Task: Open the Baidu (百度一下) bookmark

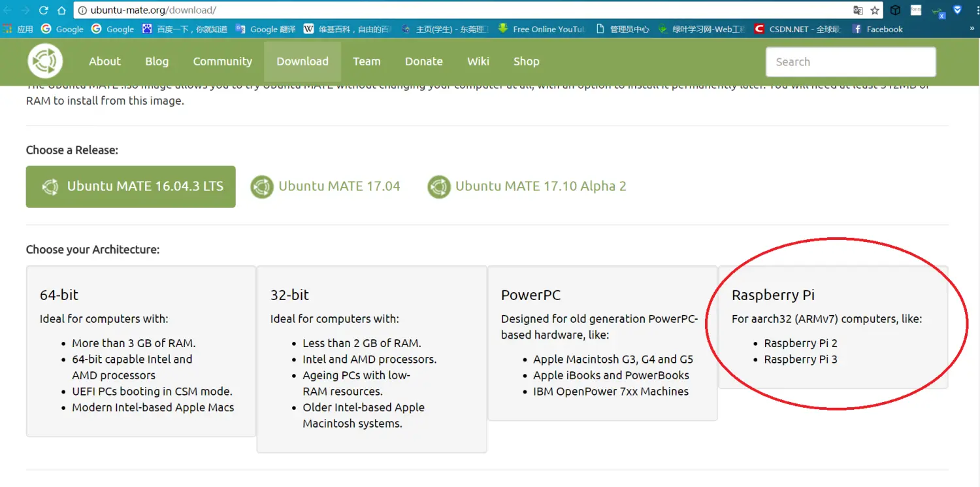Action: coord(184,29)
